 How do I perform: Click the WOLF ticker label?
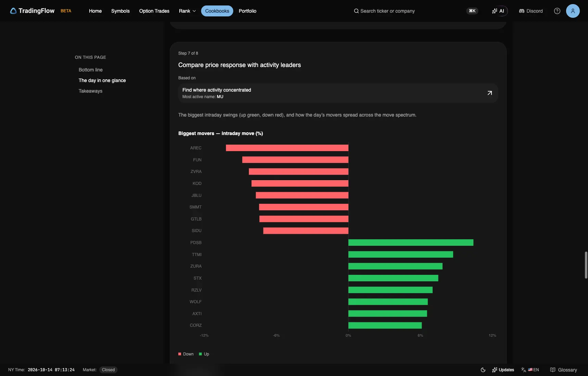(x=196, y=302)
